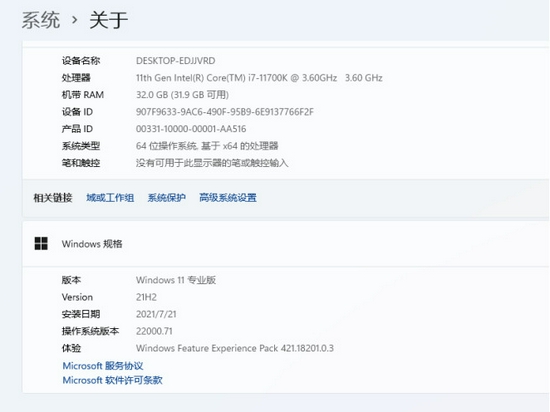Image resolution: width=550 pixels, height=412 pixels.
Task: Click the Windows logo icon beside Windows 规格
Action: click(41, 243)
